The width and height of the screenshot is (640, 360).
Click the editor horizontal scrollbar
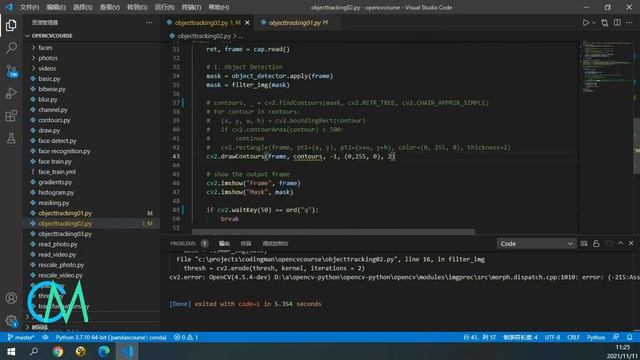[x=333, y=232]
